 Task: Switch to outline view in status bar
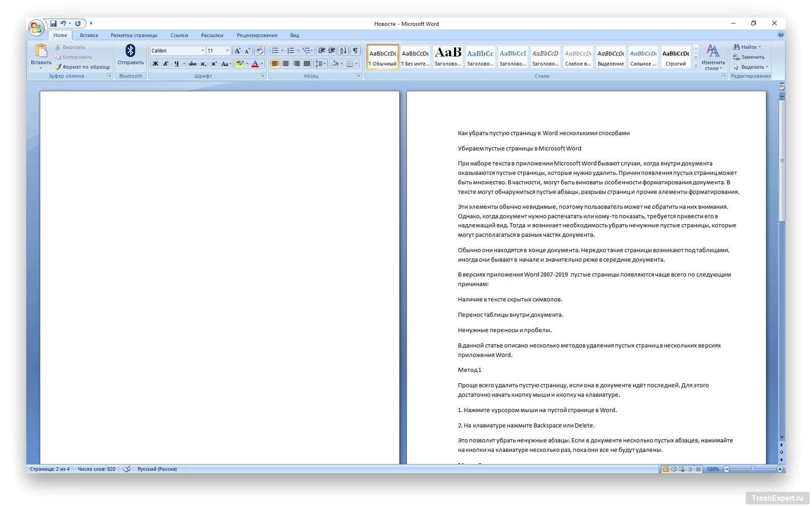point(690,469)
